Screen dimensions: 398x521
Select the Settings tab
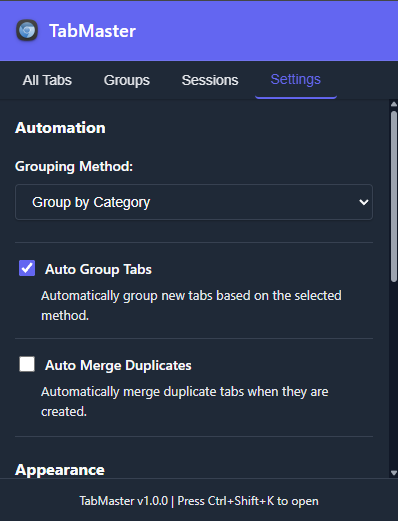pos(296,80)
